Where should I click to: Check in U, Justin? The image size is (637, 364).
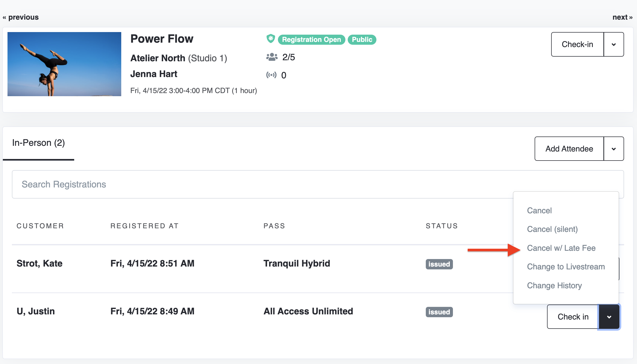(573, 317)
